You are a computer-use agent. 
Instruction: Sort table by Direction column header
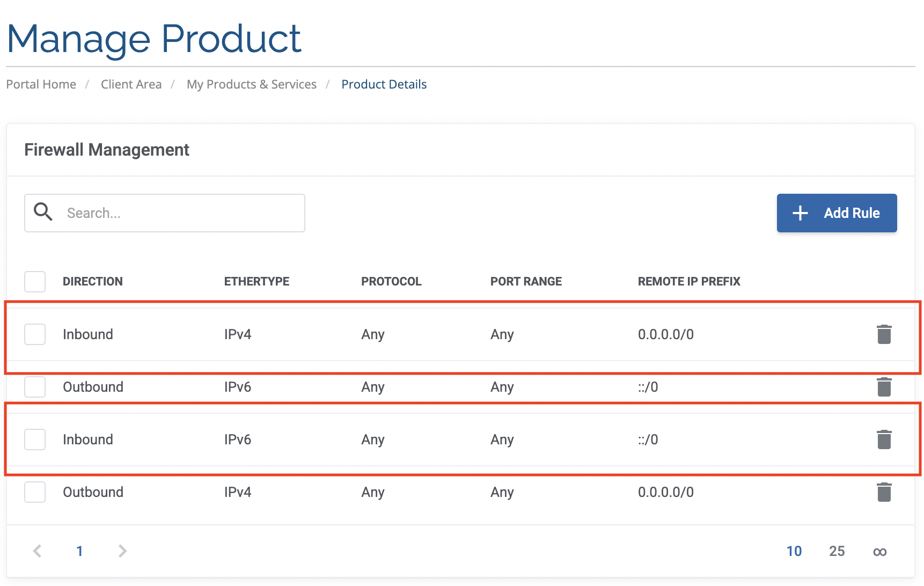point(93,282)
